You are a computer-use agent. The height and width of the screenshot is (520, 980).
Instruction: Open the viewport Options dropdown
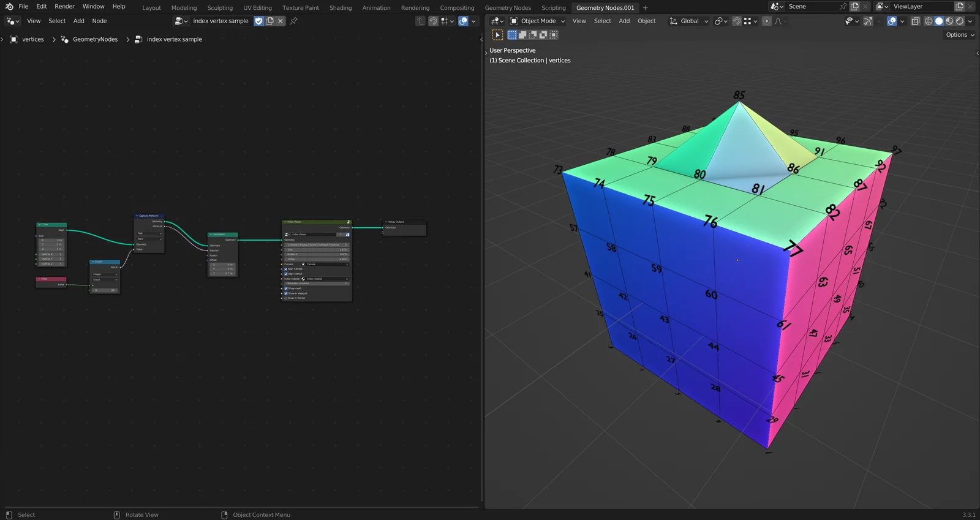pos(959,35)
